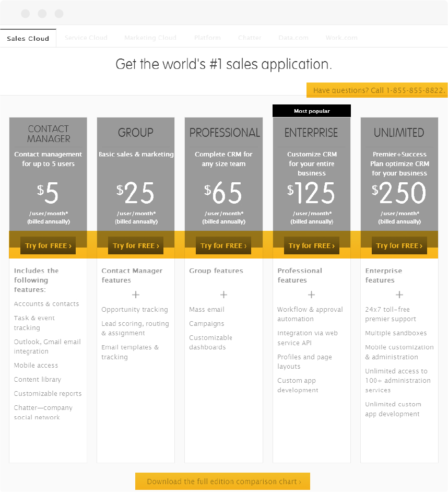Image resolution: width=448 pixels, height=493 pixels.
Task: Try the Unlimited edition for free
Action: click(x=399, y=245)
